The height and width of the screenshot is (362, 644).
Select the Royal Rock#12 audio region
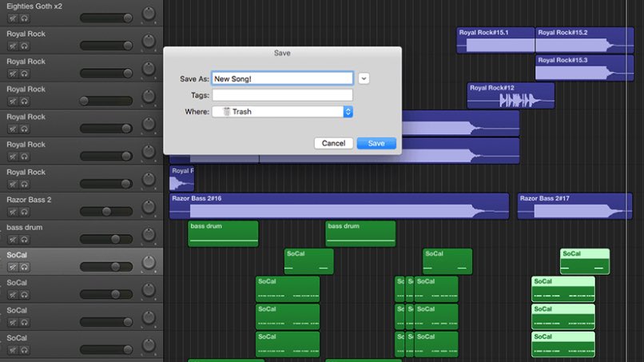511,95
